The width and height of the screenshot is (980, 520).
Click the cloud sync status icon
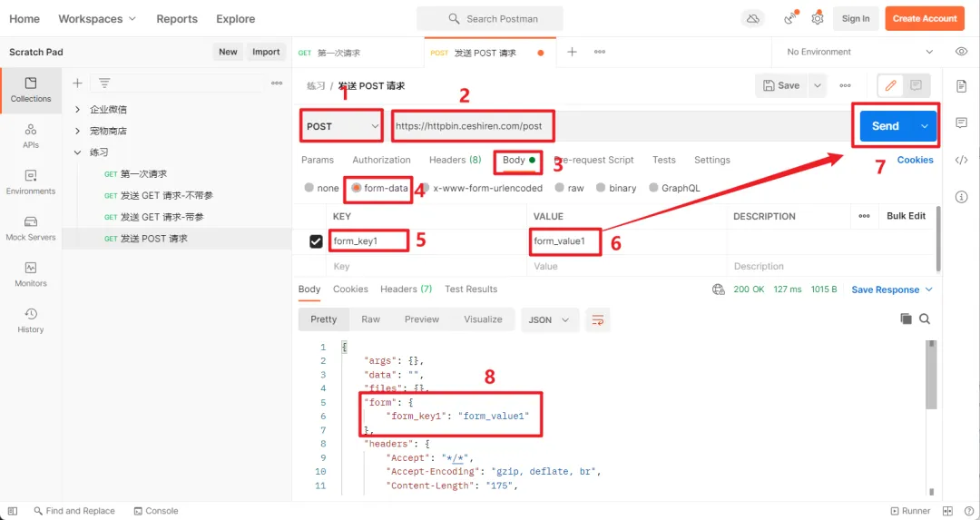[x=753, y=19]
